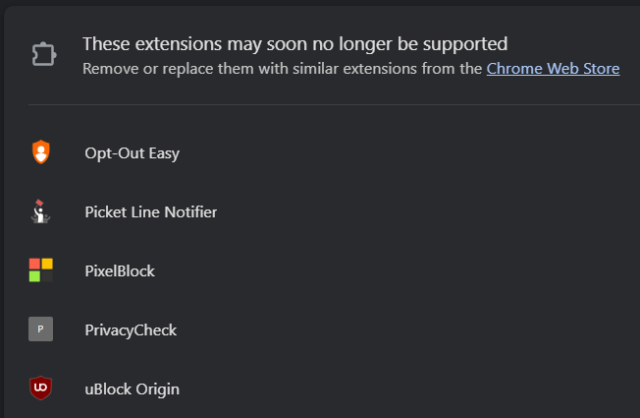The image size is (640, 418).
Task: Select the PrivacyCheck extension name
Action: (x=130, y=329)
